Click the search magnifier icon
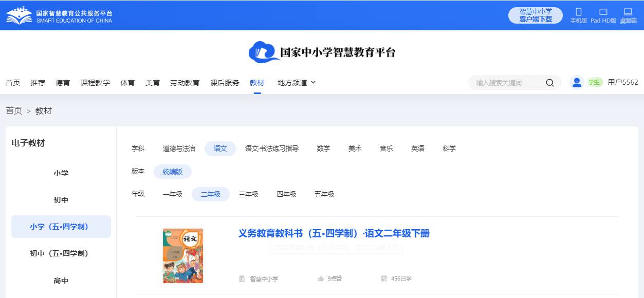644x298 pixels. point(550,83)
